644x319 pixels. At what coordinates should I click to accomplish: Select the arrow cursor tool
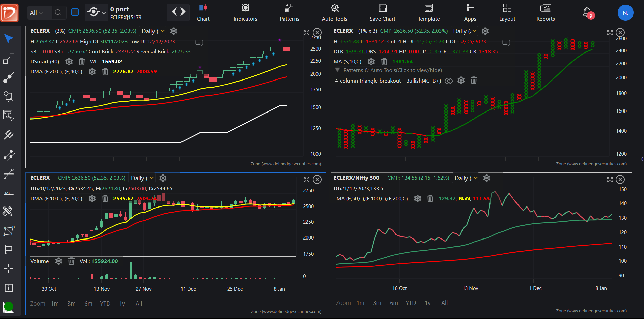pyautogui.click(x=9, y=38)
